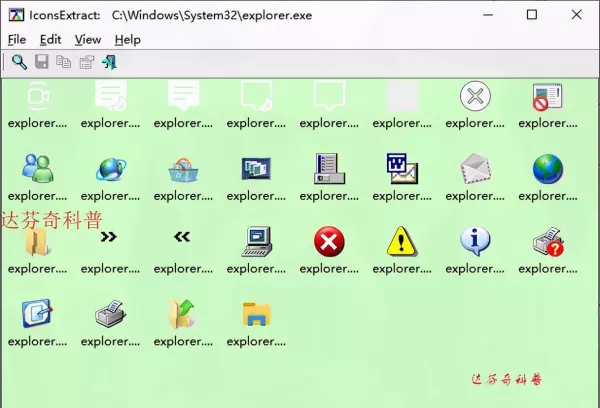Viewport: 600px width, 408px height.
Task: Select the white chat bubble with lines and moon
Action: [x=111, y=96]
